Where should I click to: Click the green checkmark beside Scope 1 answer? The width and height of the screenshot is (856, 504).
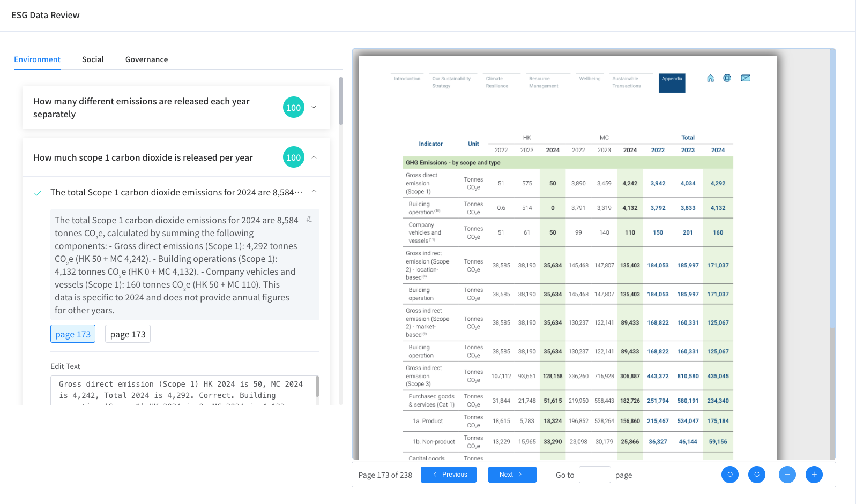[x=38, y=193]
